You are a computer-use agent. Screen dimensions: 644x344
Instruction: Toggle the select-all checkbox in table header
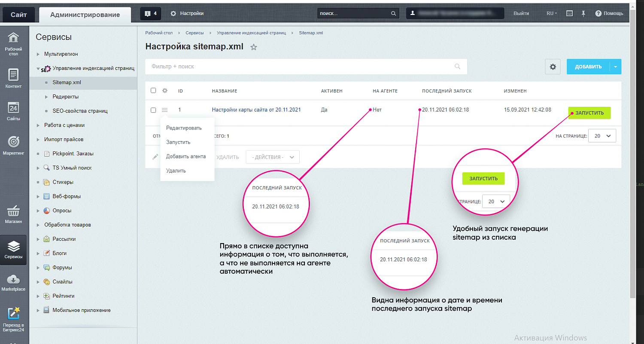[x=153, y=91]
